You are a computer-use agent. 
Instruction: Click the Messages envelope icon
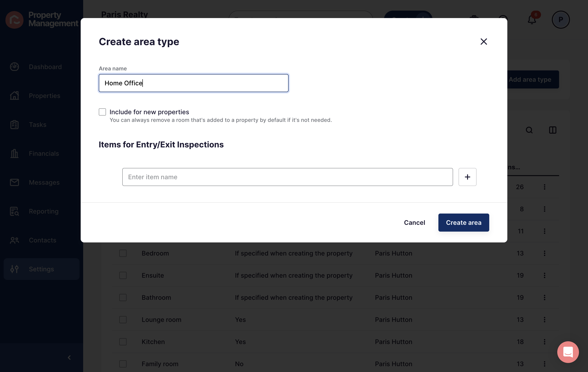tap(14, 182)
